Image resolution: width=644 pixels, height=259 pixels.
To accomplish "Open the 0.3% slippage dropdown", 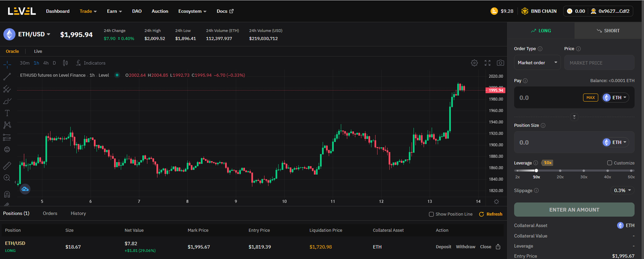I will [x=621, y=190].
